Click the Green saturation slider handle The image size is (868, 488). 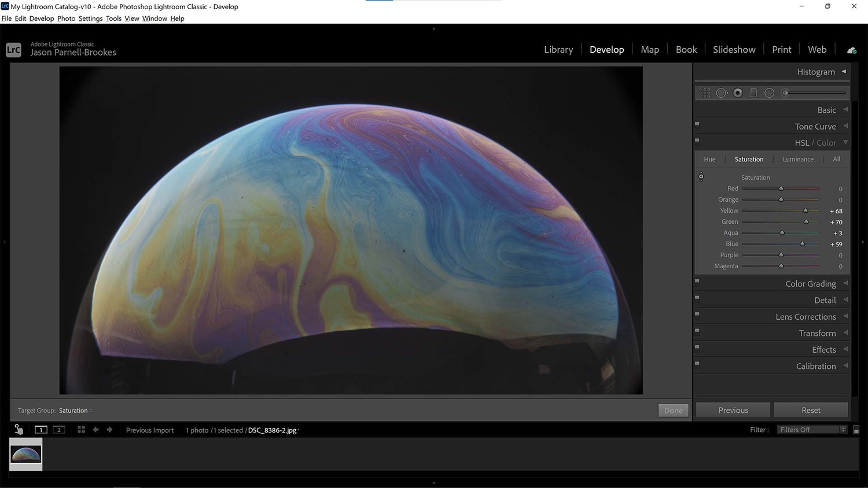[806, 221]
